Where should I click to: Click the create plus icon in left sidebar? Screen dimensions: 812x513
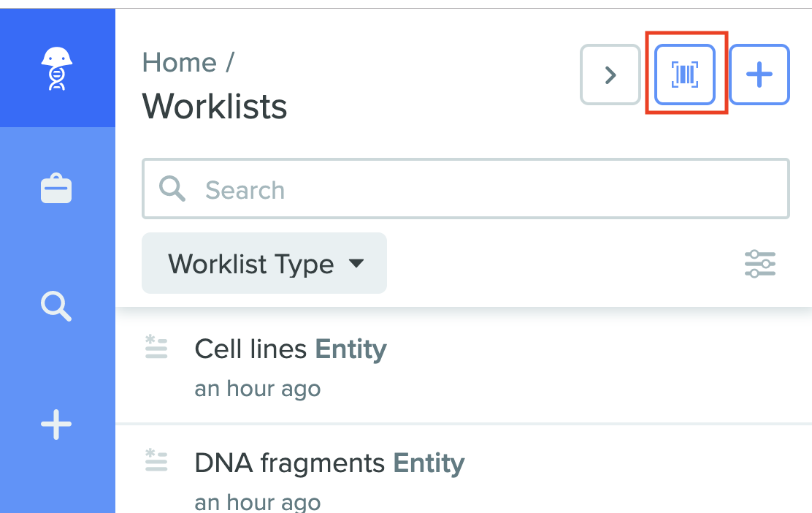[x=56, y=425]
